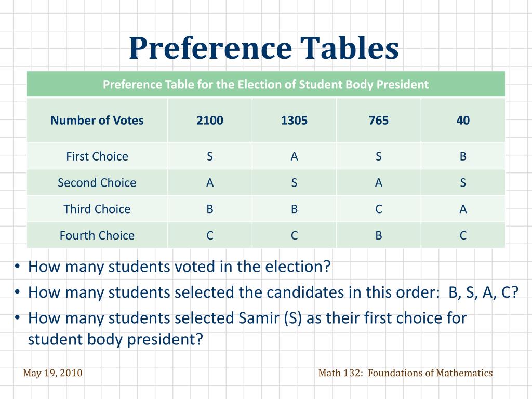Select the "Math 132: Foundations of Mathematics" footer

tap(405, 373)
